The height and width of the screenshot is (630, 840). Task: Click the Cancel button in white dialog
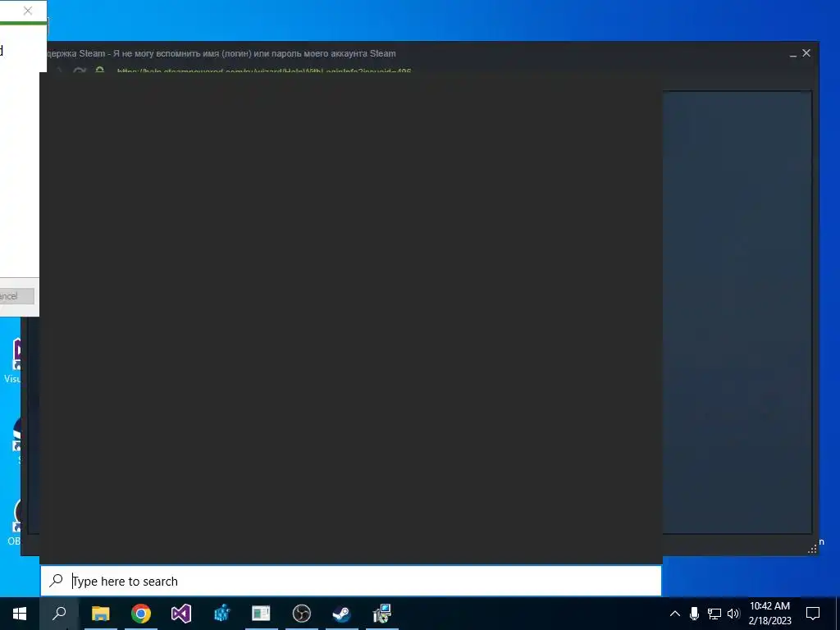point(16,296)
